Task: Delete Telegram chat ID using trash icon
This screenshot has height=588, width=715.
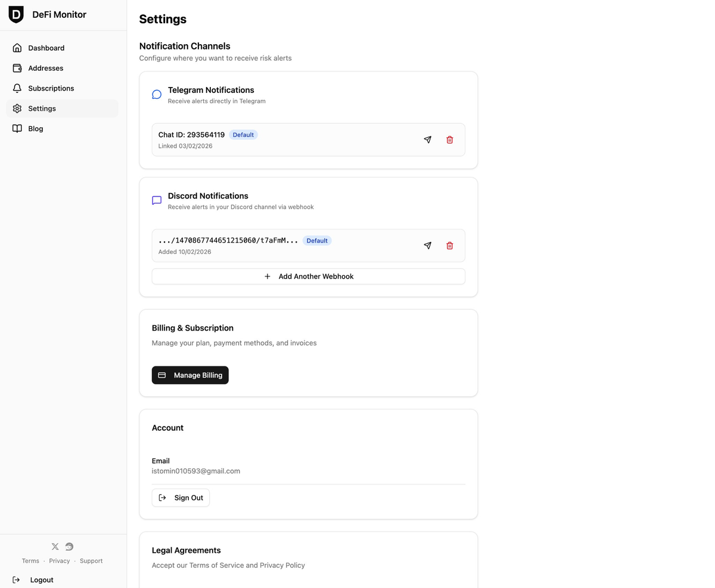Action: [x=450, y=139]
